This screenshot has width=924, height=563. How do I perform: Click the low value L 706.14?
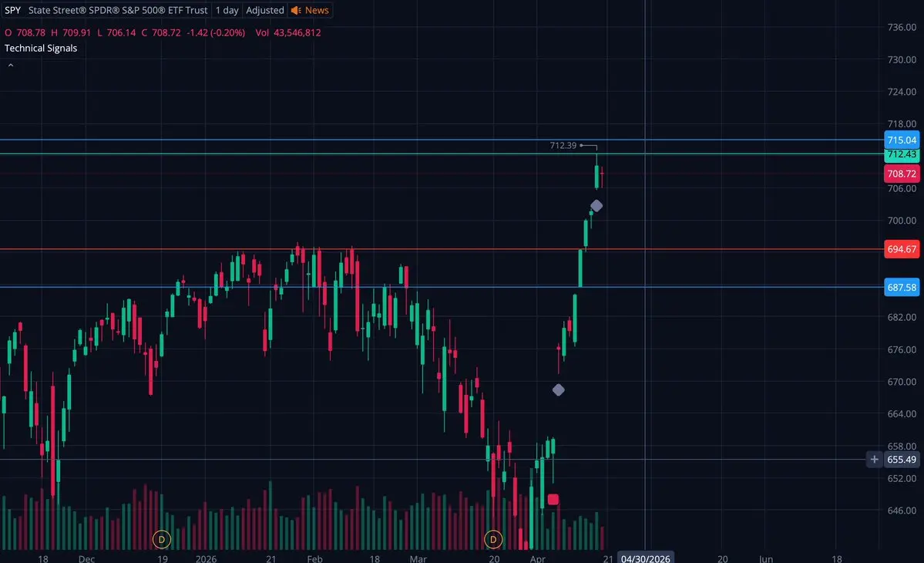coord(116,32)
